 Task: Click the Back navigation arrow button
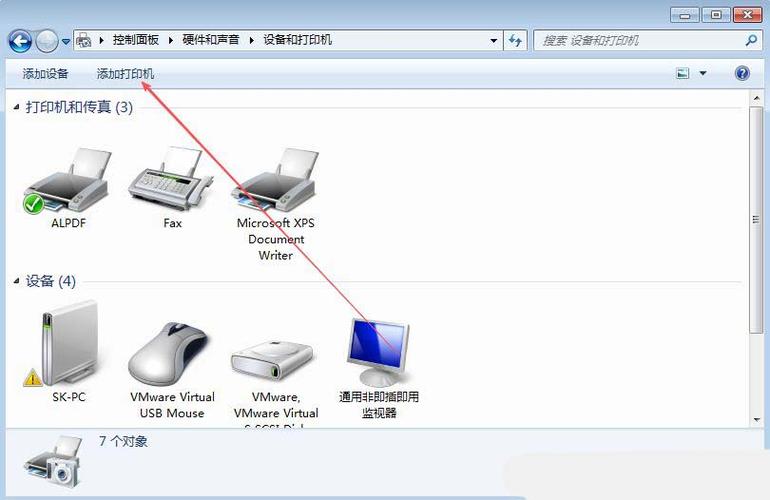20,41
